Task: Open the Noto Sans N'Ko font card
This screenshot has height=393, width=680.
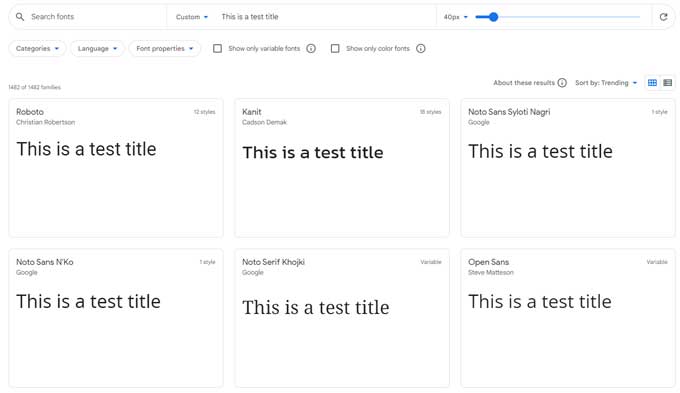Action: pyautogui.click(x=116, y=318)
